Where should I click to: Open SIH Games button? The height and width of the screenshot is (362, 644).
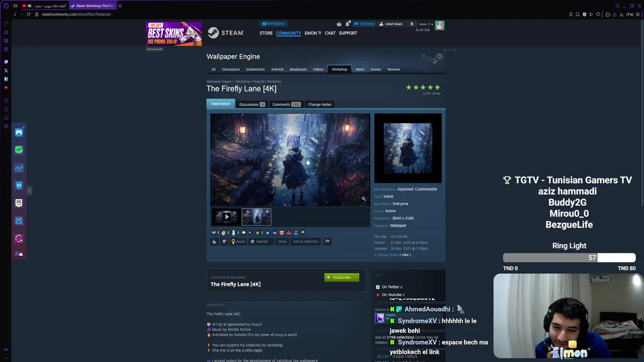[x=364, y=24]
